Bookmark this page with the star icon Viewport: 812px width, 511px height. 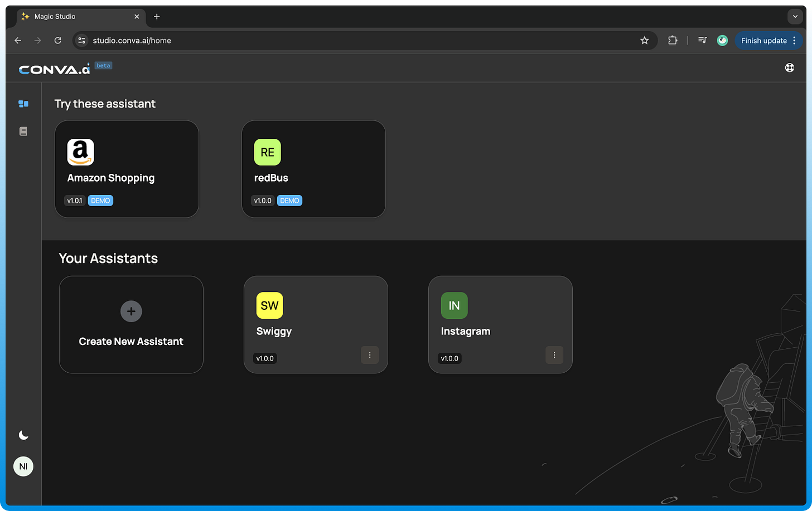click(645, 41)
